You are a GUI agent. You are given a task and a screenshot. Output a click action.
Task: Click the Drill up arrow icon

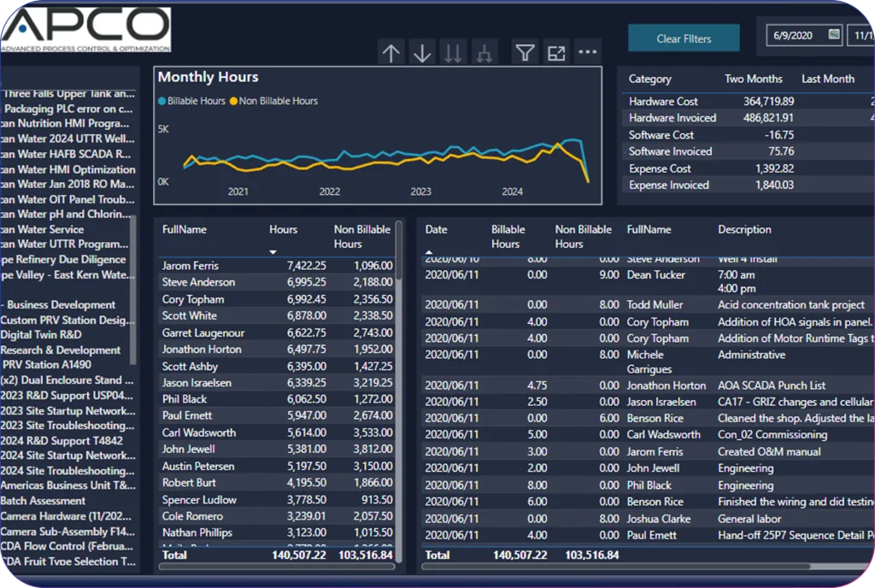391,53
